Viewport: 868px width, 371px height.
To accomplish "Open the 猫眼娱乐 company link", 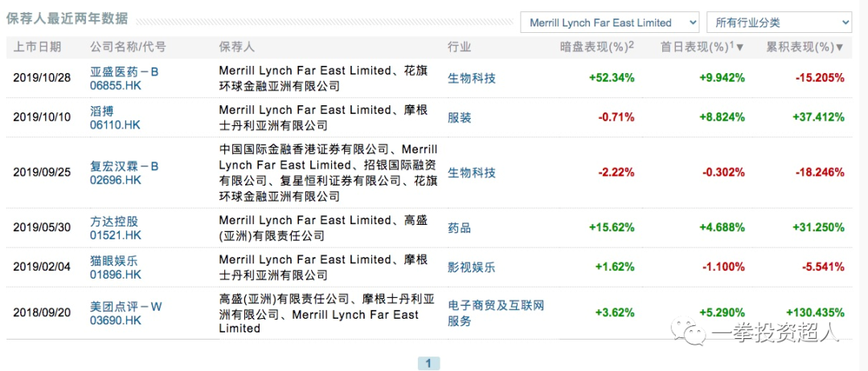I will pyautogui.click(x=114, y=260).
